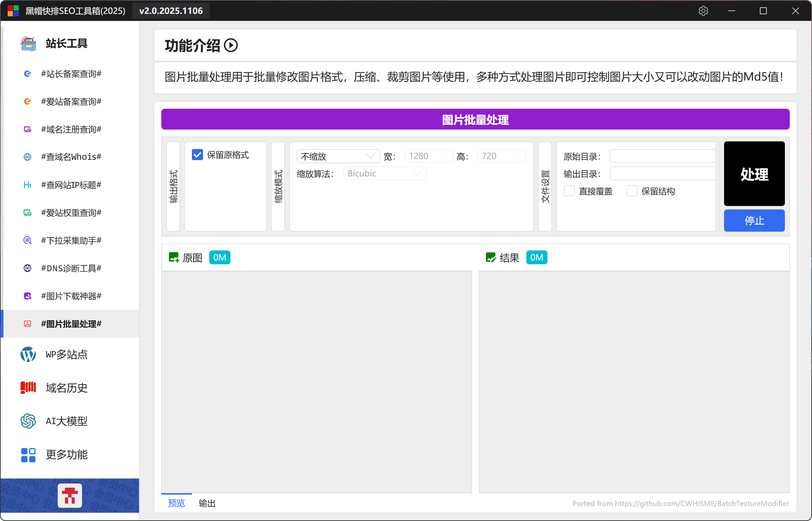Switch to the 输出 tab
This screenshot has height=521, width=812.
tap(207, 503)
